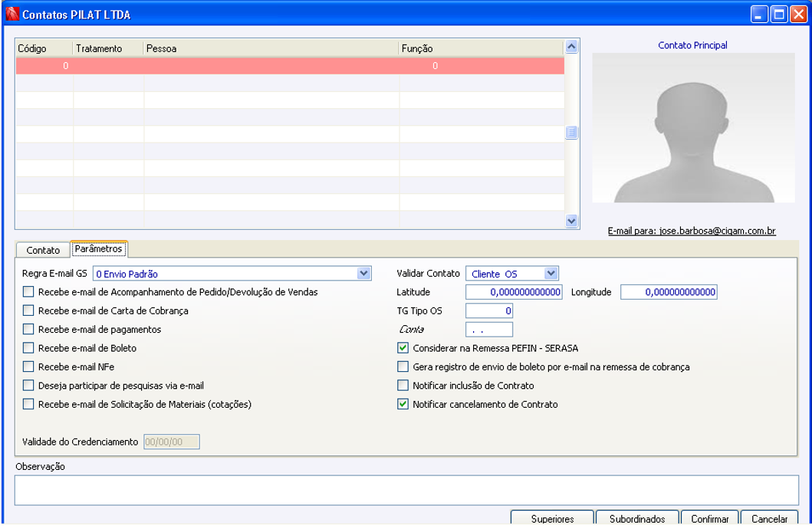Click the Contato Principal photo placeholder
Screen dimensions: 812x529
693,127
